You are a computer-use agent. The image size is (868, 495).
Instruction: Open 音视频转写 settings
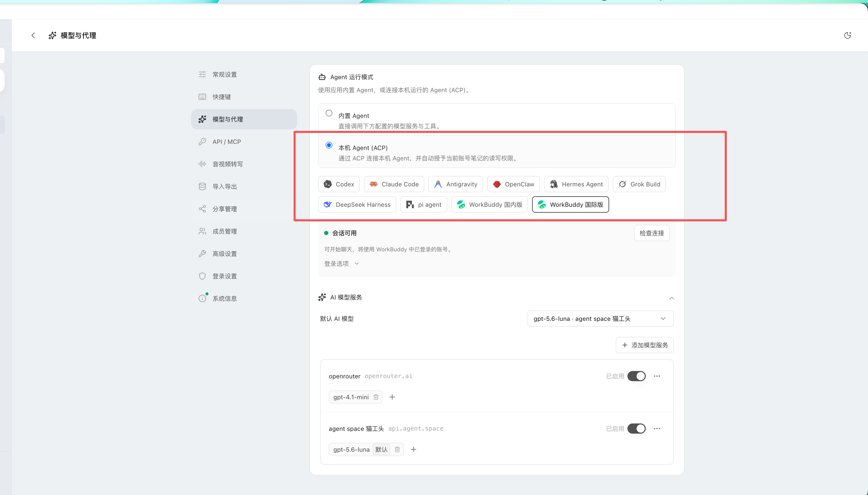click(x=244, y=164)
